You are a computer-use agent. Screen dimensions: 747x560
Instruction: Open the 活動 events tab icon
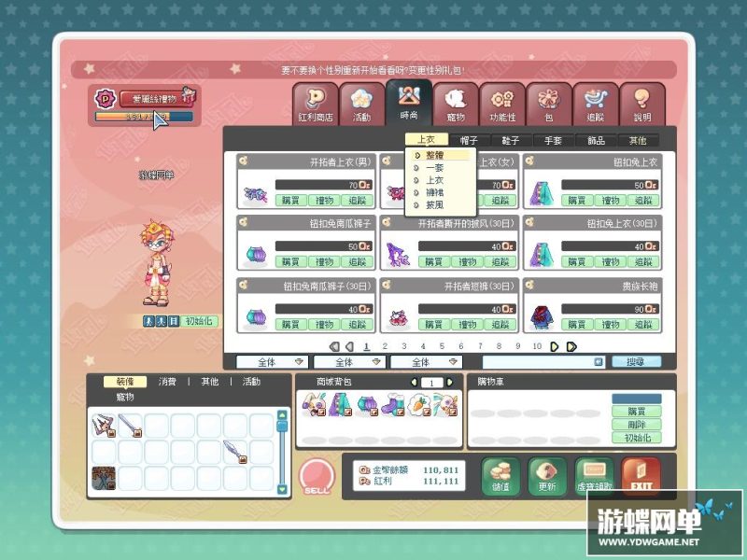361,105
